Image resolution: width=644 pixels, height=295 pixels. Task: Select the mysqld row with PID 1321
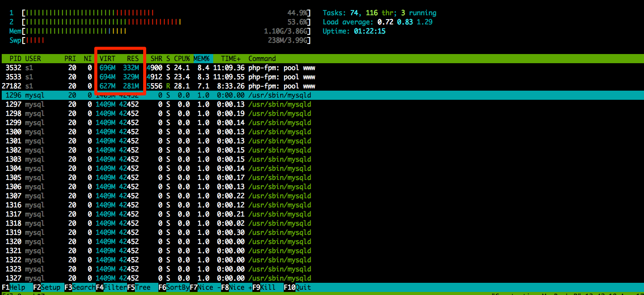pyautogui.click(x=322, y=251)
